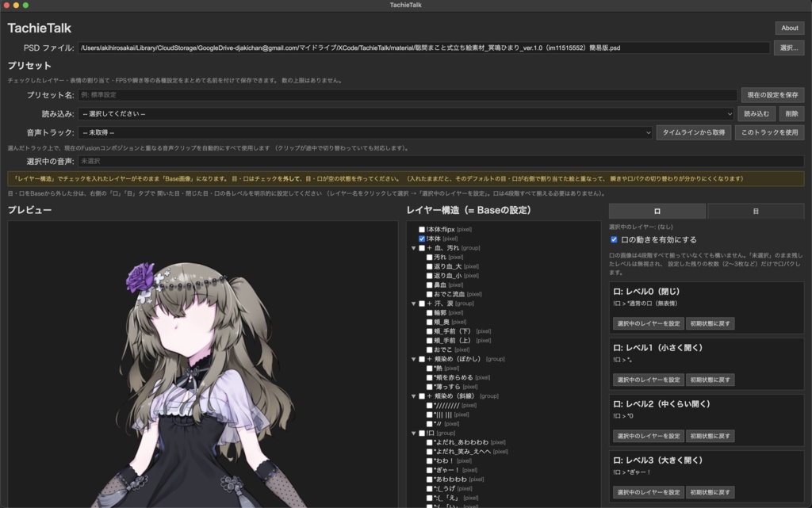Click the 読み込む button
Viewport: 812px width, 508px height.
(x=756, y=114)
